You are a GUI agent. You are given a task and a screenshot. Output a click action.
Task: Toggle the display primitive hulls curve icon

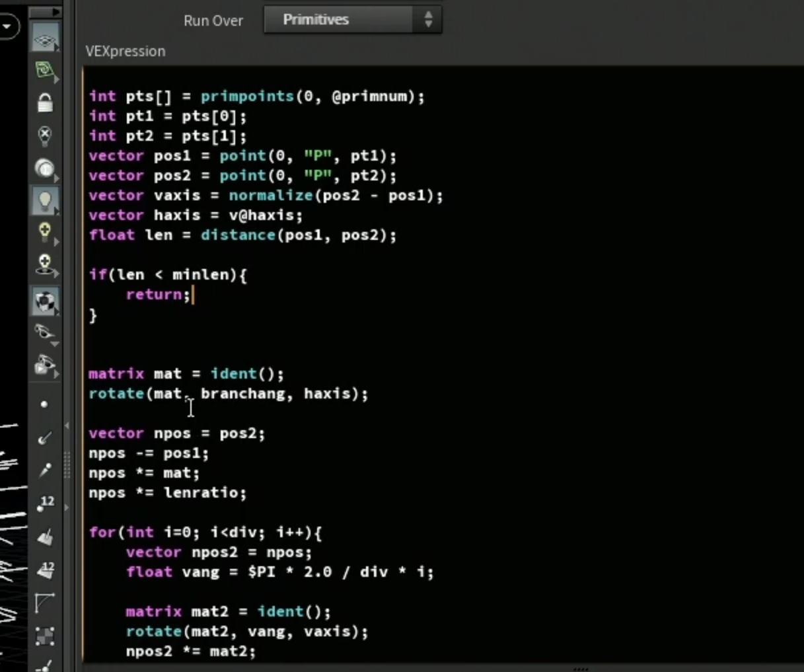coord(45,603)
